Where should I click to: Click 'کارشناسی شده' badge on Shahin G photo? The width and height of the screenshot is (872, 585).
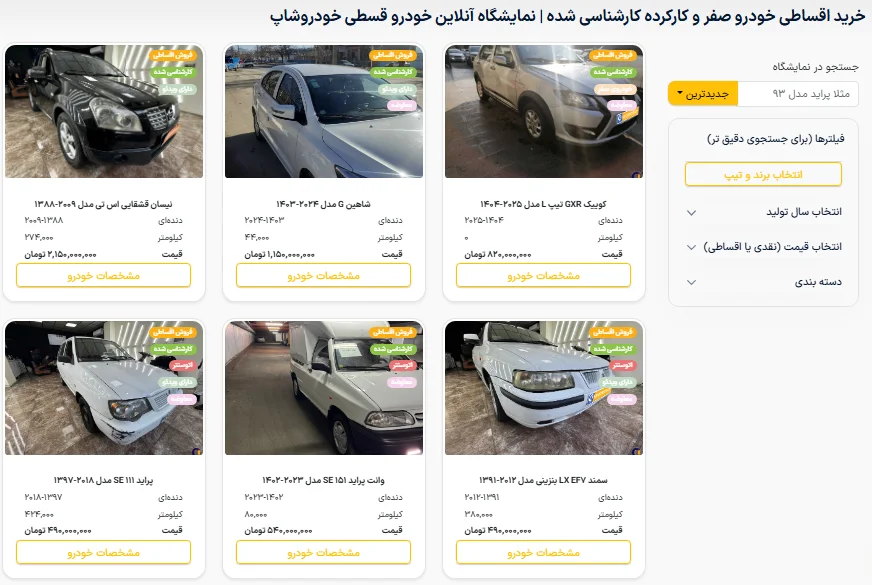click(x=393, y=72)
